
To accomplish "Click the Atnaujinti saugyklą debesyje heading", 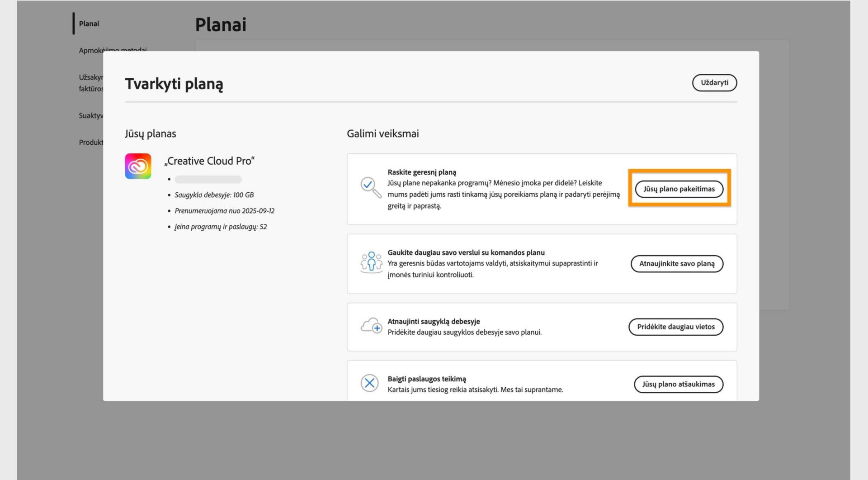I will pyautogui.click(x=433, y=322).
